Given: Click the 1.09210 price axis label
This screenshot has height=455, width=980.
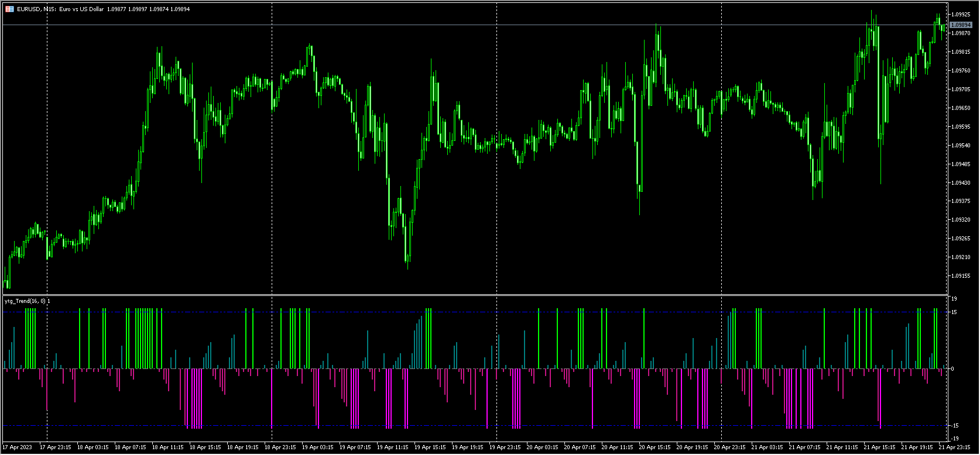Looking at the screenshot, I should point(961,257).
